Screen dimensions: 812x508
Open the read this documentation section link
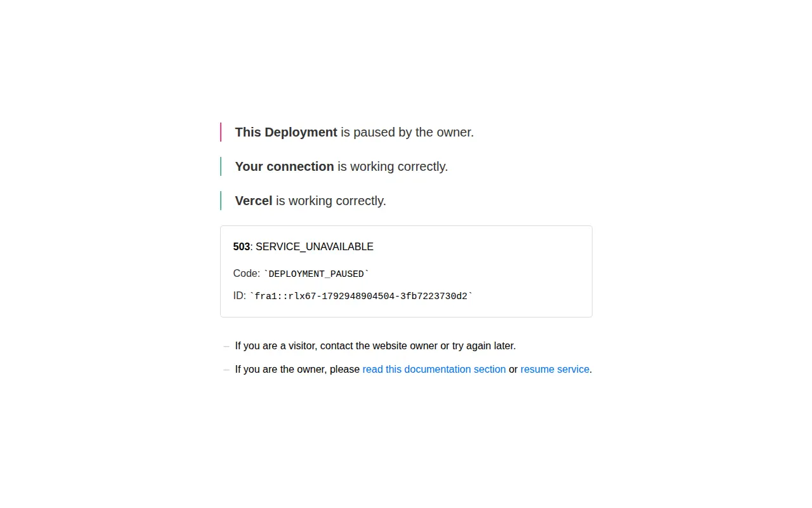point(434,369)
